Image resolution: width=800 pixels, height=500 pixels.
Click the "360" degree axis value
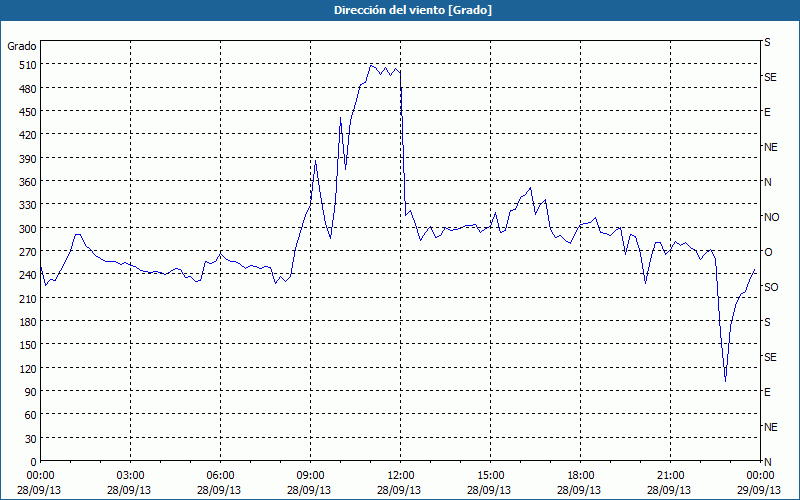click(28, 182)
